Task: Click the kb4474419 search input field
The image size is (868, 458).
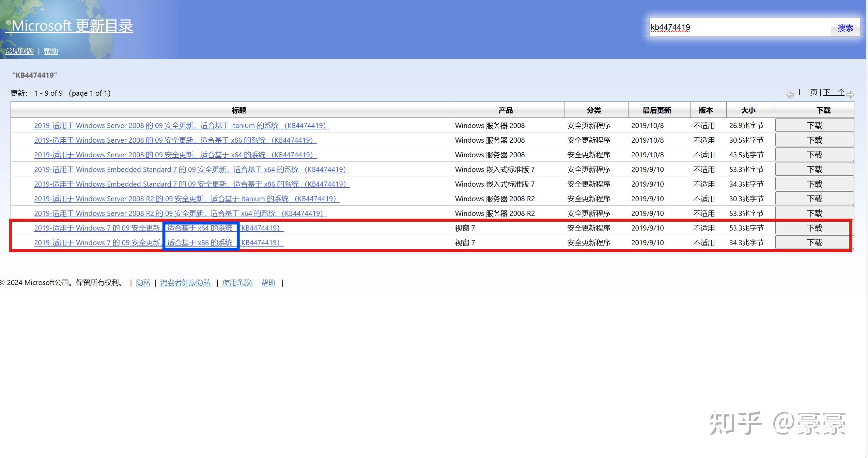Action: 739,28
